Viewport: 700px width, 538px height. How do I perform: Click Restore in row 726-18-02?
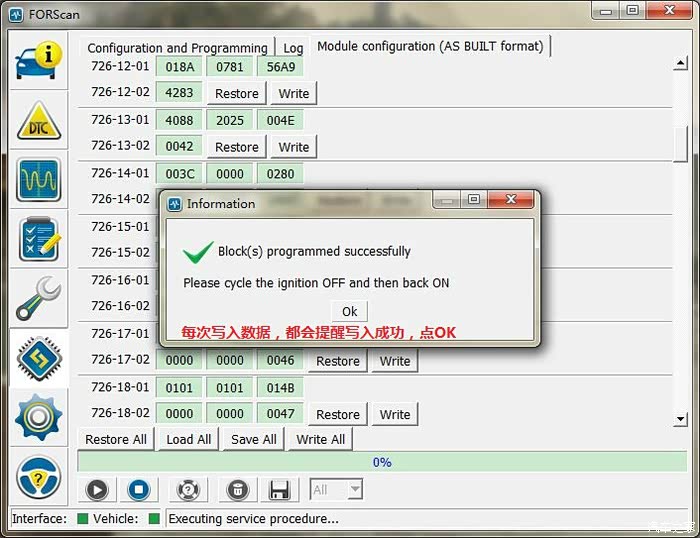click(x=338, y=414)
